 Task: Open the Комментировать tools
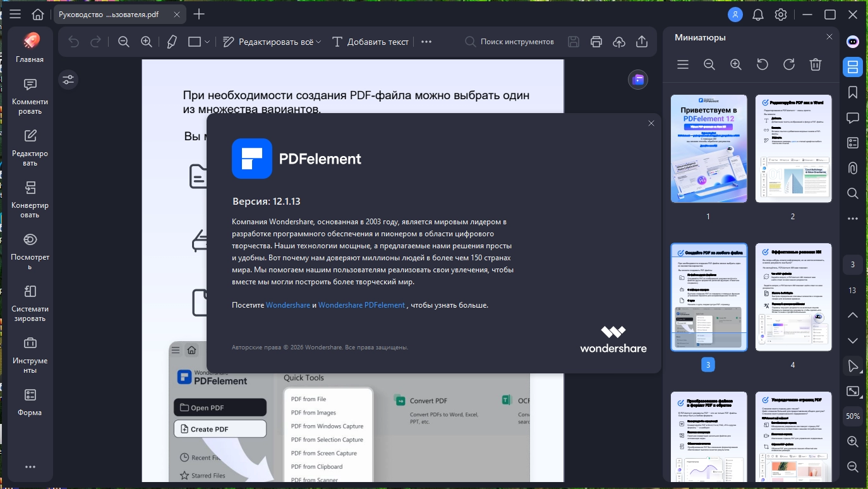pyautogui.click(x=30, y=97)
